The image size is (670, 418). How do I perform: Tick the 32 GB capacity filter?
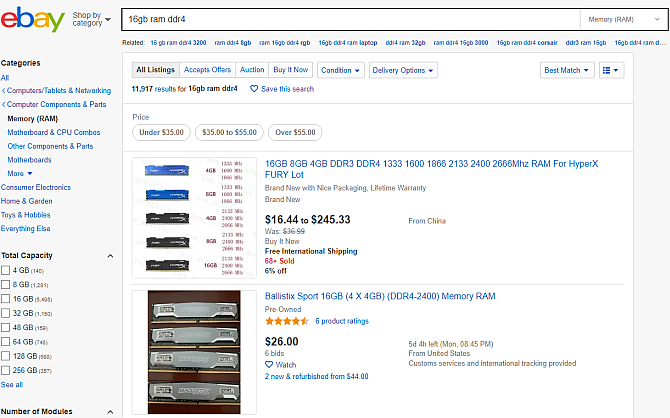coord(6,313)
